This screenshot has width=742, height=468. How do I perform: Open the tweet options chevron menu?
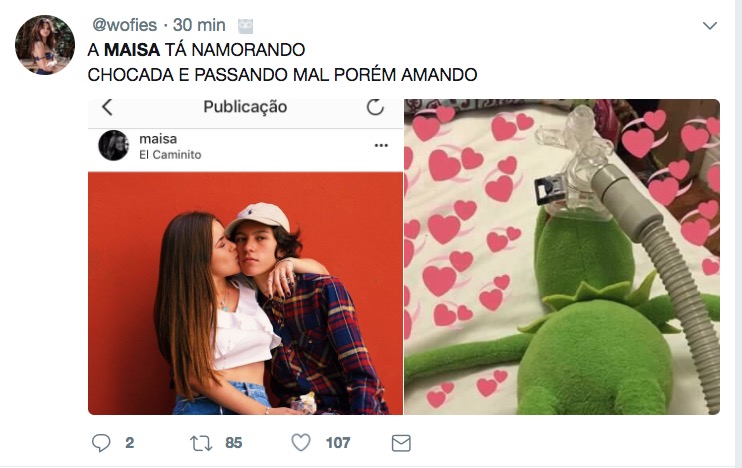click(x=710, y=26)
